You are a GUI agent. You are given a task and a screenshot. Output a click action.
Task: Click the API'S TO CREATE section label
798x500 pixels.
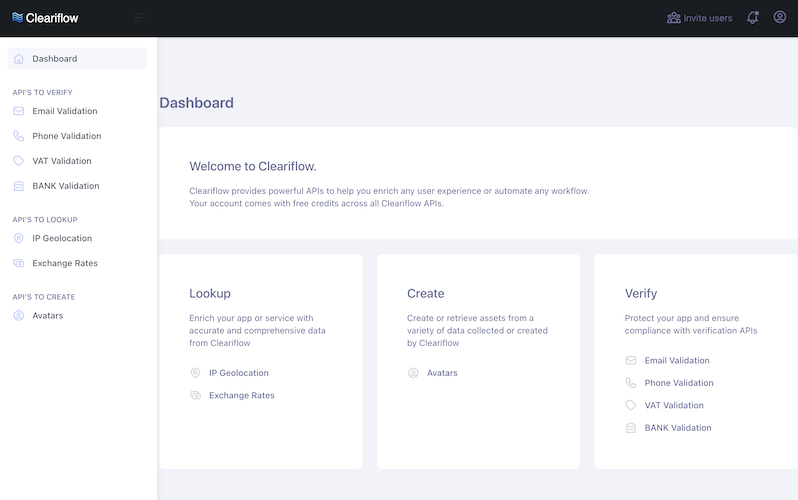[44, 297]
